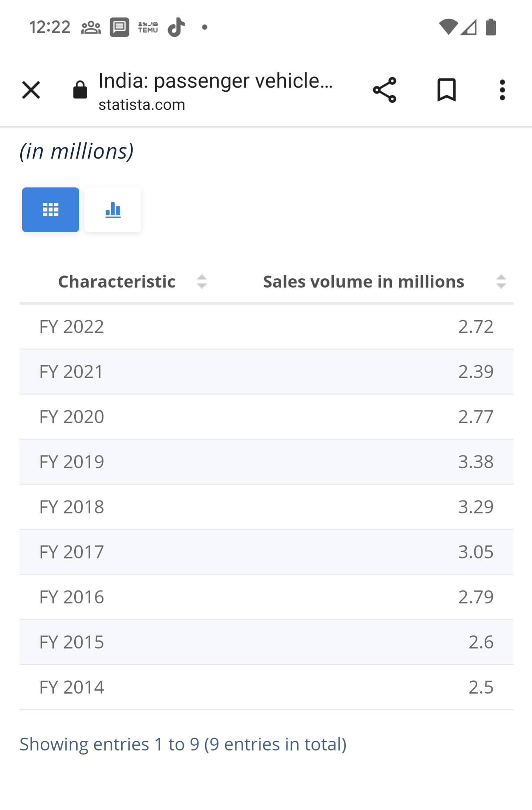
Task: Tap the 3.05 sales value
Action: [475, 552]
